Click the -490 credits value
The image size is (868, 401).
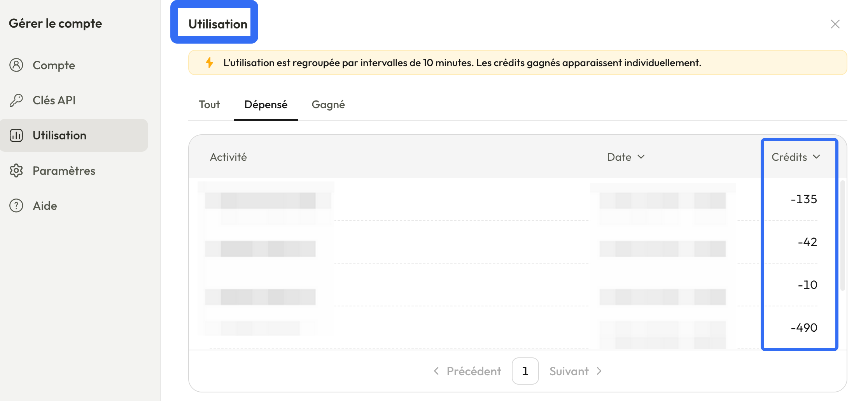pos(804,327)
